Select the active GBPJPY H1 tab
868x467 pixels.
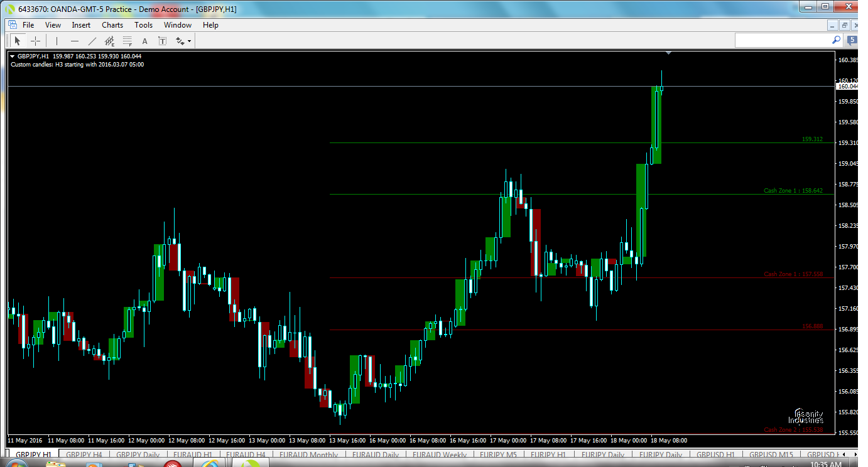(34, 454)
